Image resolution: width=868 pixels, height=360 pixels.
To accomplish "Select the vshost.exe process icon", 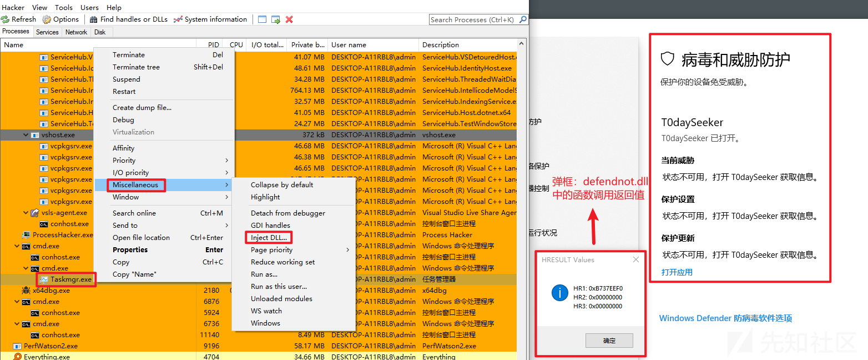I will tap(36, 135).
